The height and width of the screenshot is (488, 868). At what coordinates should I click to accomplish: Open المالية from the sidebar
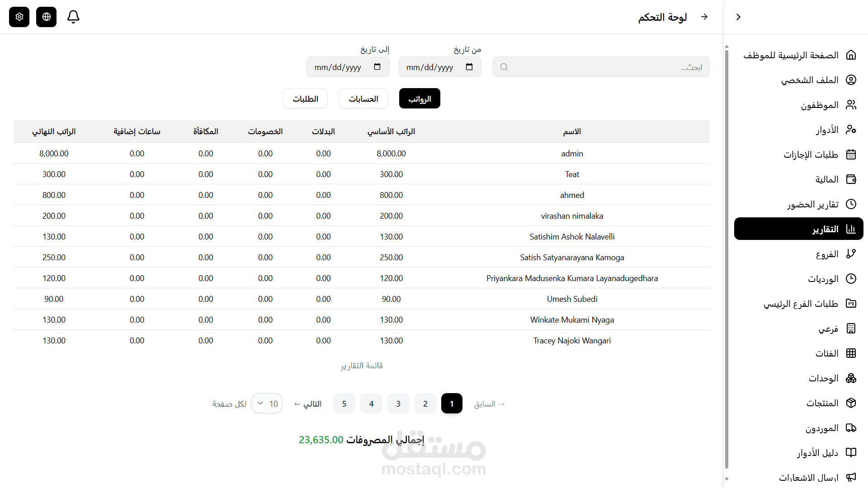pos(826,179)
